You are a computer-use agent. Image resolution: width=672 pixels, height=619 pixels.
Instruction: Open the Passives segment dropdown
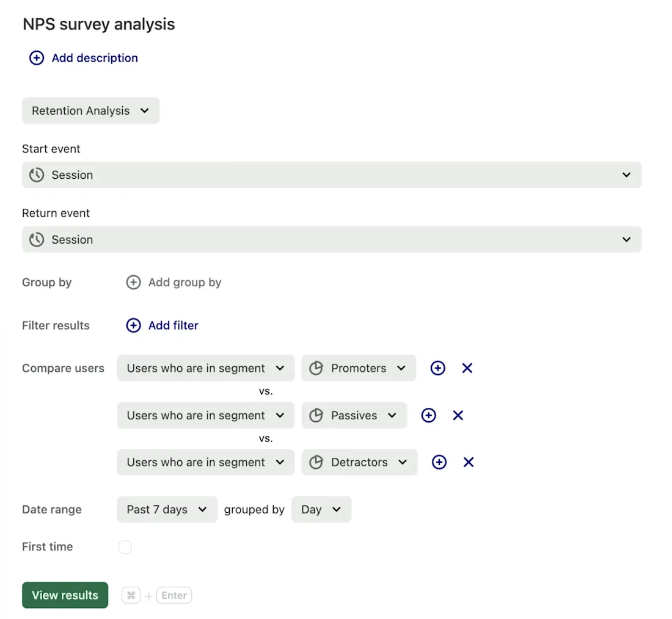coord(354,415)
